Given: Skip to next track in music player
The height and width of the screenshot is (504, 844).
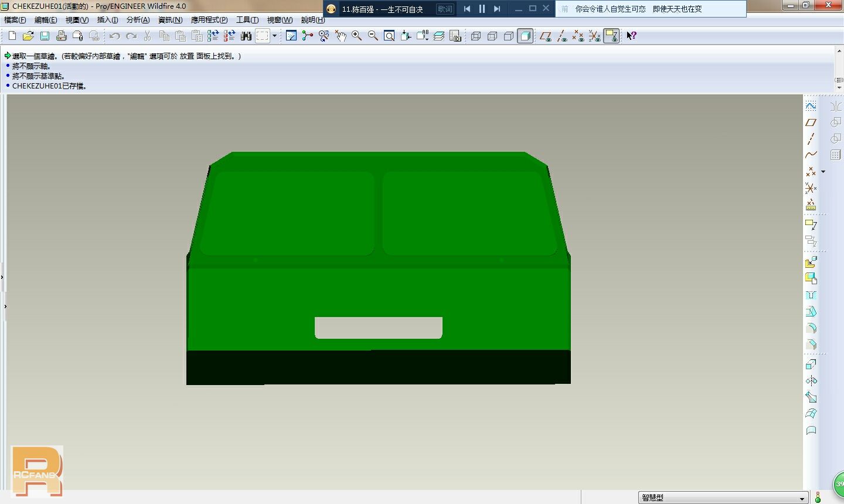Looking at the screenshot, I should [497, 9].
